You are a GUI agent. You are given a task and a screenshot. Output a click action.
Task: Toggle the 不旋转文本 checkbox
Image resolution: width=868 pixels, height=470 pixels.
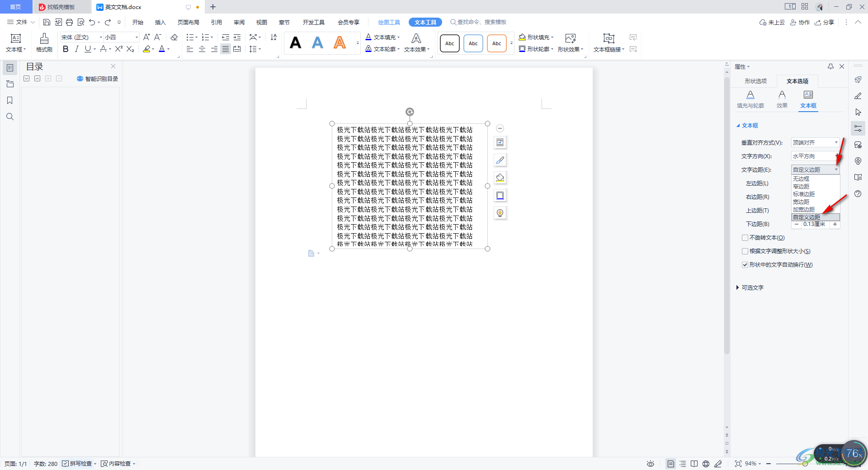pos(745,238)
